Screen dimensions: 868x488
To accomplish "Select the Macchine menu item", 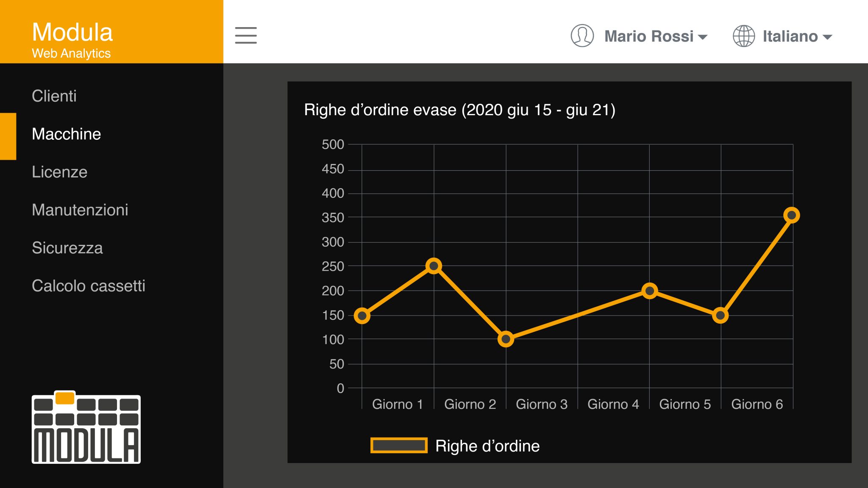I will point(67,134).
